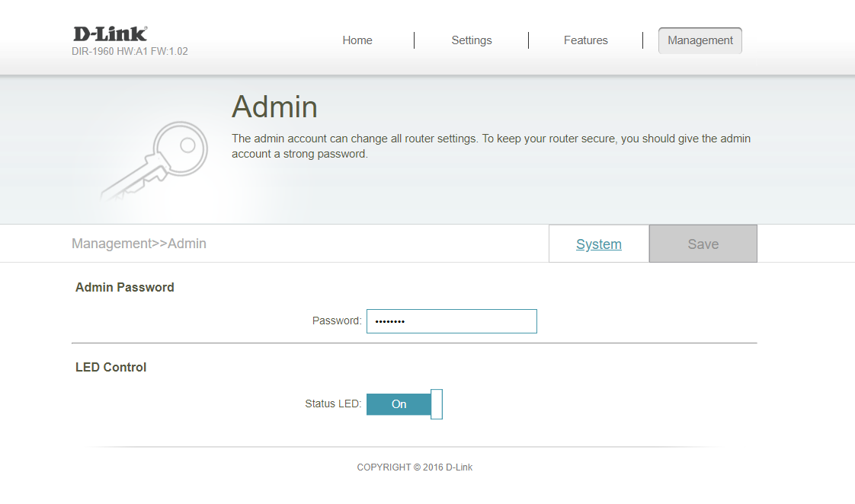Open the Home menu
This screenshot has width=855, height=504.
(357, 40)
